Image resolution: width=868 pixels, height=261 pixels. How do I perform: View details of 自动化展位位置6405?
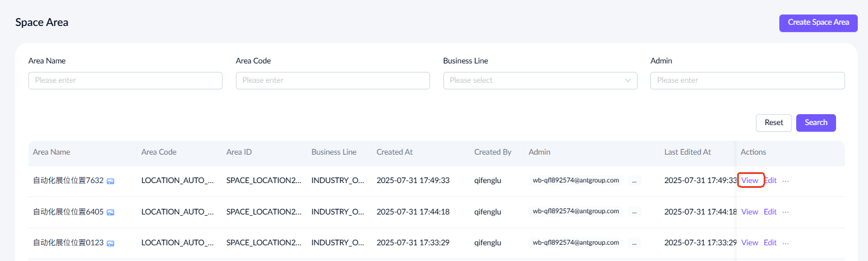coord(750,211)
